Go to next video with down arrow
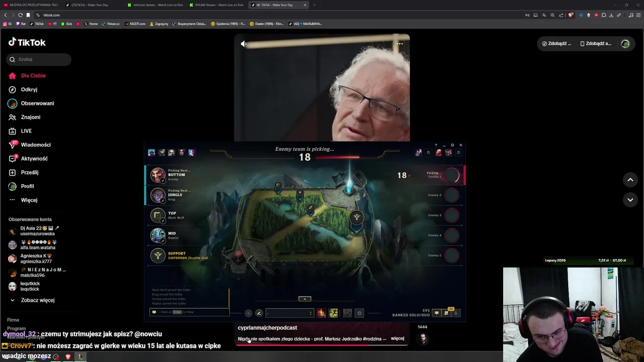This screenshot has width=644, height=362. [x=630, y=200]
